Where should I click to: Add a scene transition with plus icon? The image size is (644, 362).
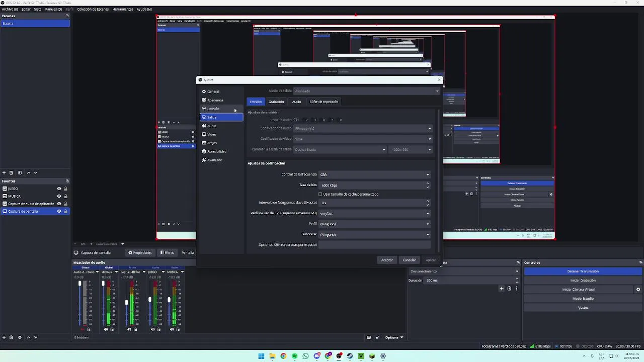pos(501,289)
